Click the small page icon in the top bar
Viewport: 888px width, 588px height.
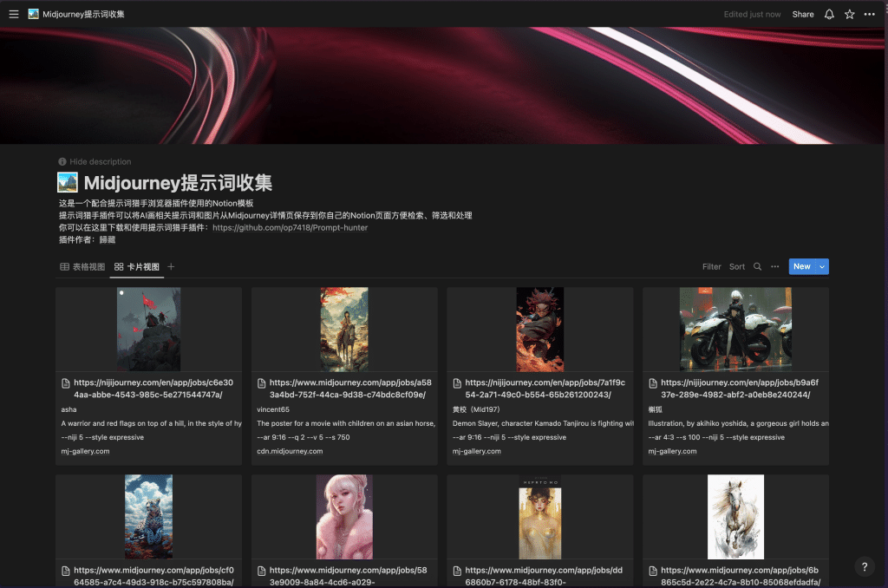(34, 14)
